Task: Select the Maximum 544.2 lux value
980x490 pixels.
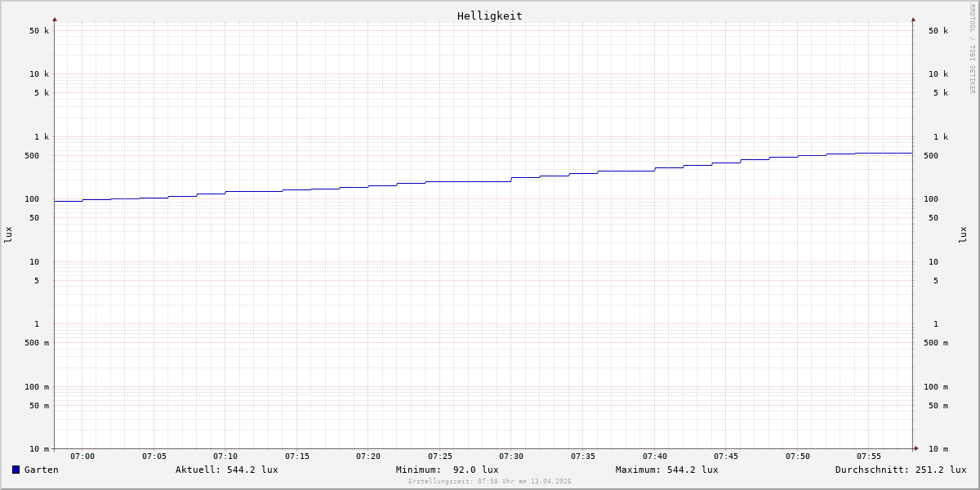Action: pos(666,470)
